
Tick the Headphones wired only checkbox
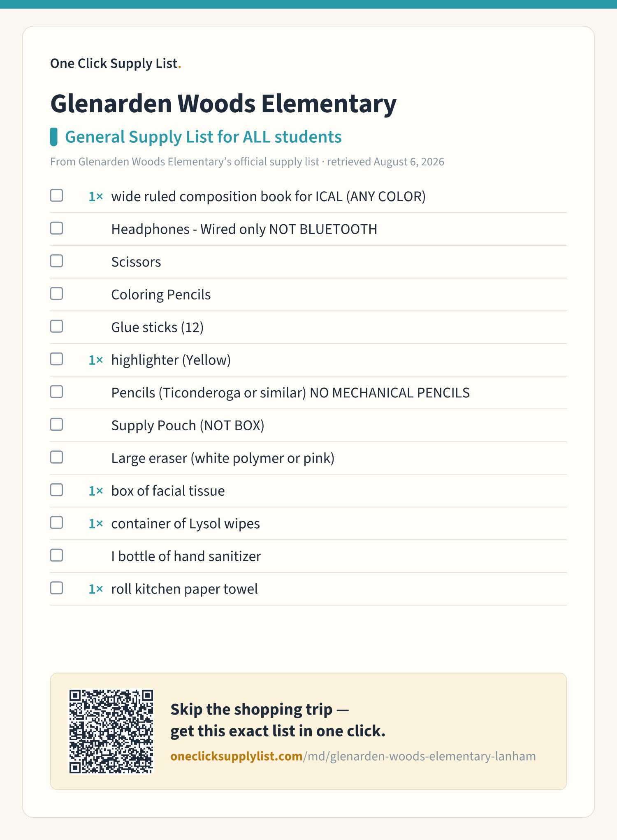tap(56, 228)
